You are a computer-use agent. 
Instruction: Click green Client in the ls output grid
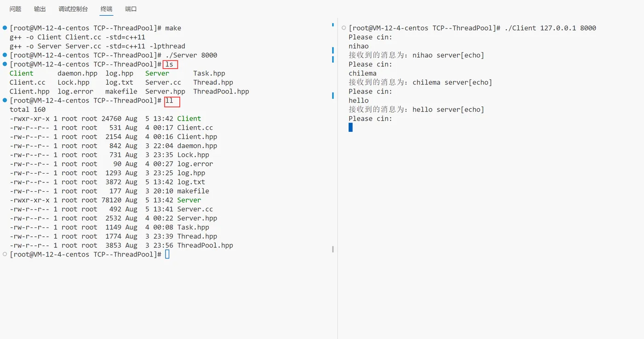(x=22, y=73)
